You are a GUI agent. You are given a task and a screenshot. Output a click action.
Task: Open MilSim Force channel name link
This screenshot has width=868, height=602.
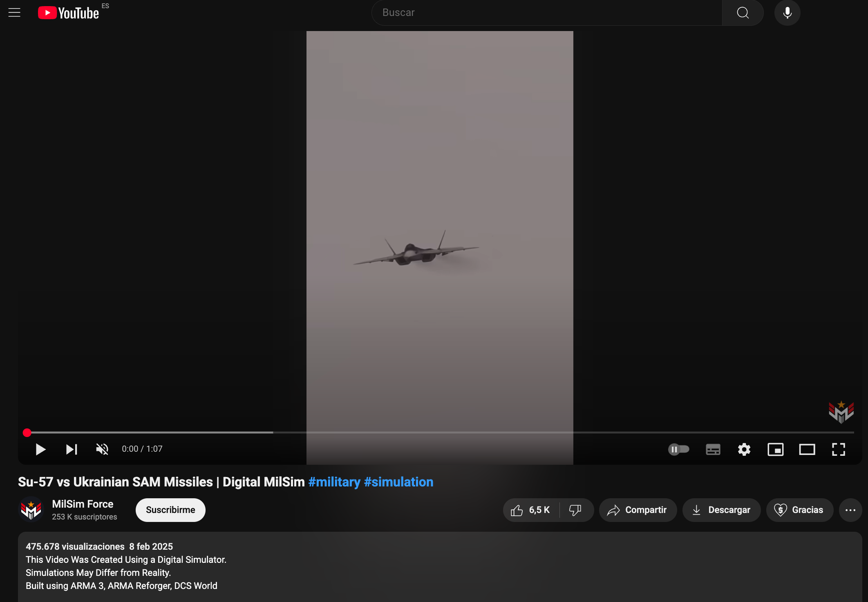[x=83, y=504]
